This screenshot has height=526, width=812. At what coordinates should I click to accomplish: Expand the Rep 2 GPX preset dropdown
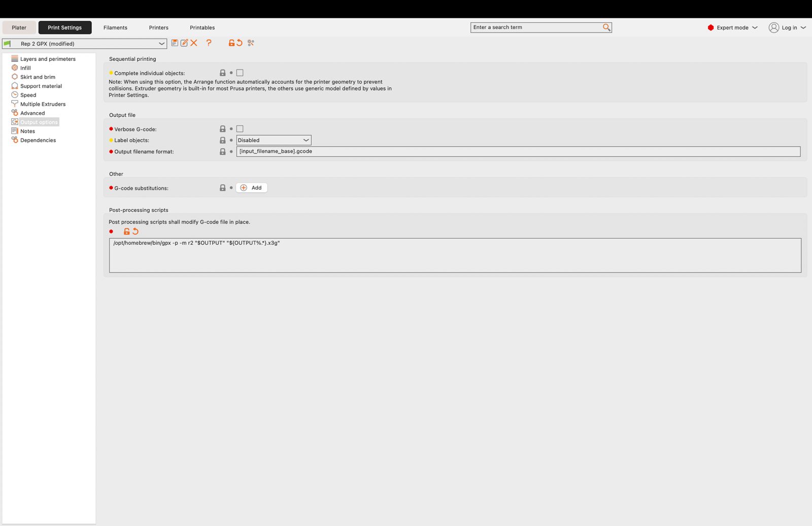(161, 44)
